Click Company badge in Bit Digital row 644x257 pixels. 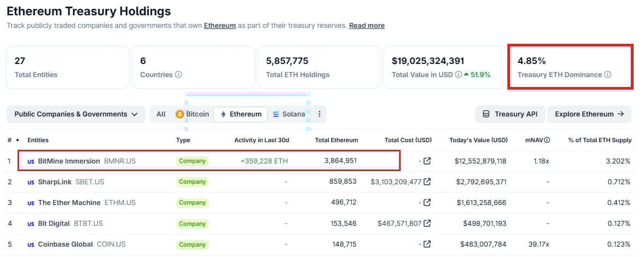[x=192, y=224]
